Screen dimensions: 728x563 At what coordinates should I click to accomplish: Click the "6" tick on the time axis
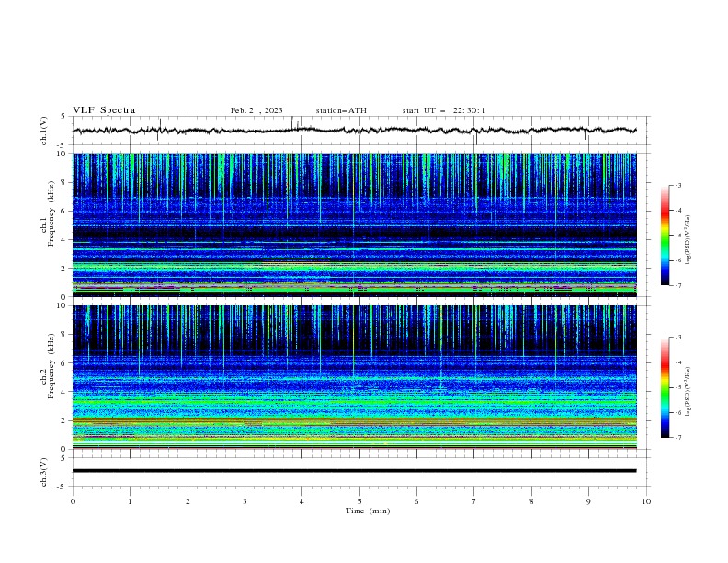pos(416,501)
